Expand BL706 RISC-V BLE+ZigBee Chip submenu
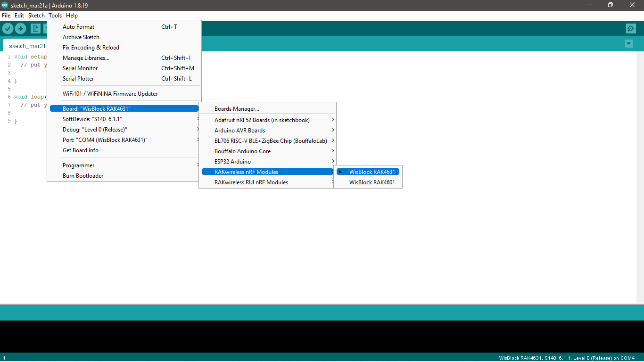 (267, 141)
